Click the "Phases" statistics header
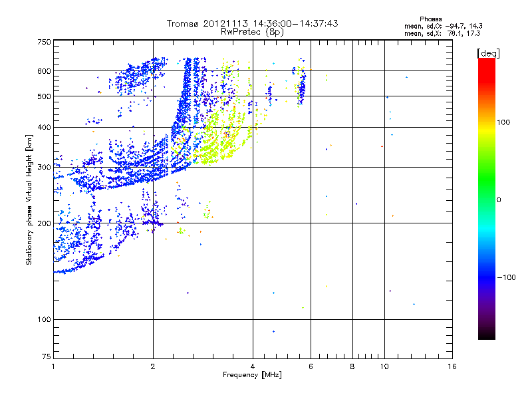This screenshot has height=399, width=532. [430, 19]
